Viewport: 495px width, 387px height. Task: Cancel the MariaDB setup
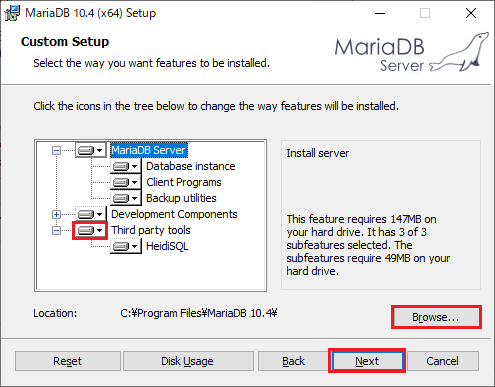pyautogui.click(x=443, y=361)
